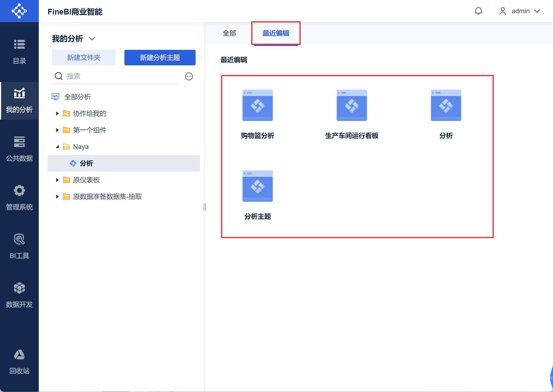Click the FineBI logo in top-left corner
This screenshot has width=553, height=392.
pos(19,11)
